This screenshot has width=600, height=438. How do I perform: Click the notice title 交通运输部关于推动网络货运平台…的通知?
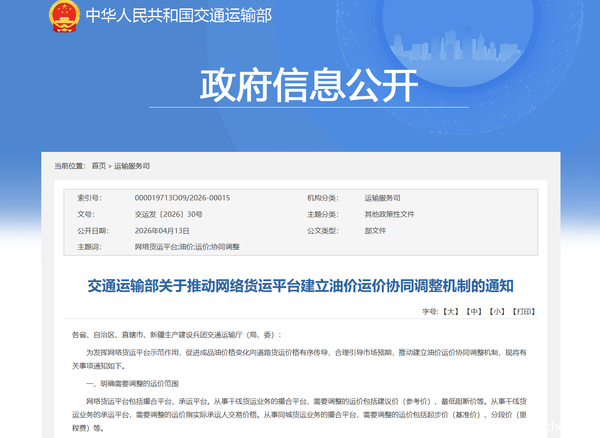pyautogui.click(x=300, y=286)
